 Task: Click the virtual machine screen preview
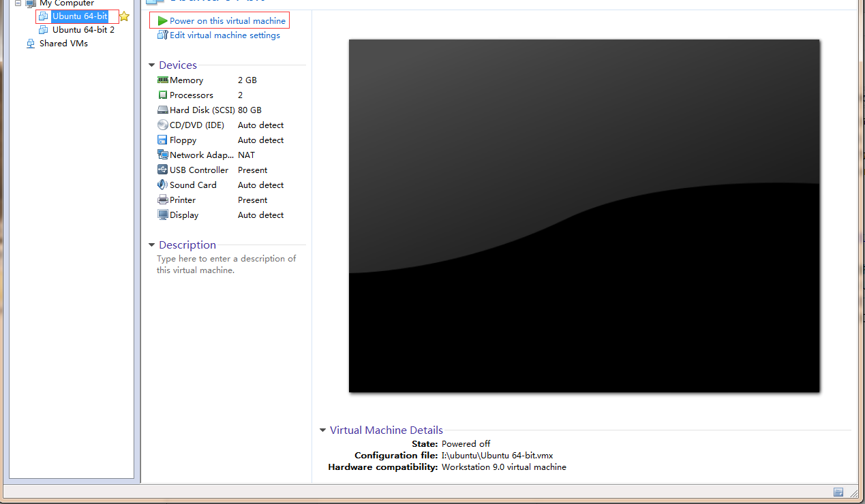tap(583, 215)
